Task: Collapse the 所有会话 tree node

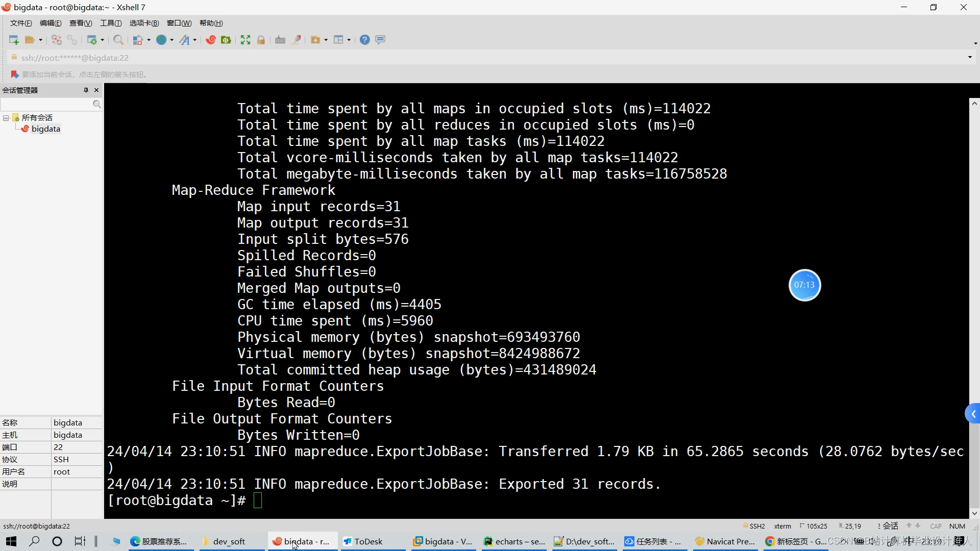Action: tap(6, 118)
